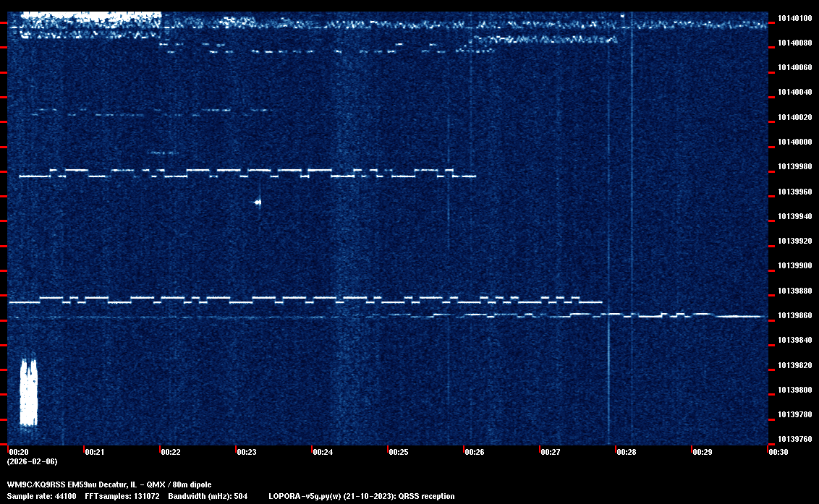
Task: Click the 10139800 frequency label
Action: pos(795,390)
